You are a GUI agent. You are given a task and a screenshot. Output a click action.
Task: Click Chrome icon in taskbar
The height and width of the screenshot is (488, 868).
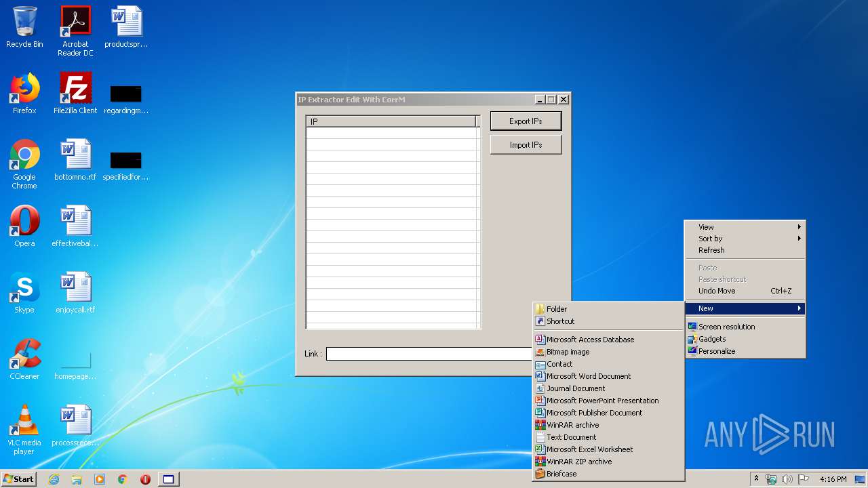tap(123, 479)
